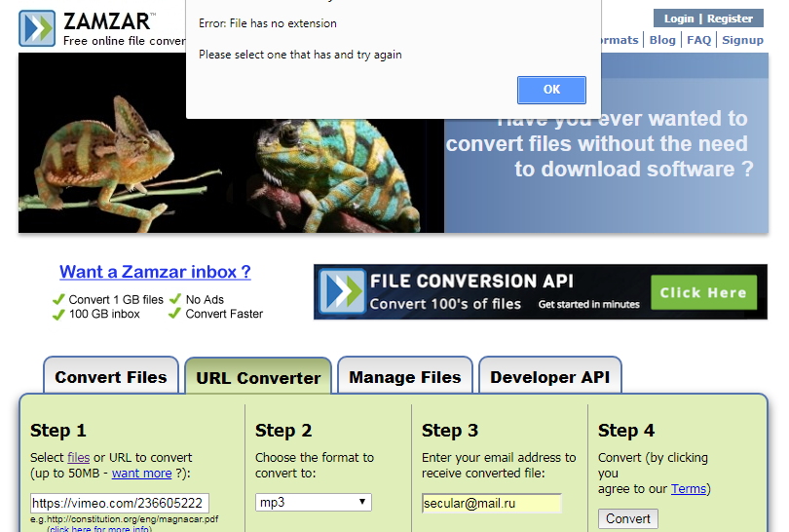The width and height of the screenshot is (789, 532).
Task: Open the FAQ page
Action: [699, 40]
